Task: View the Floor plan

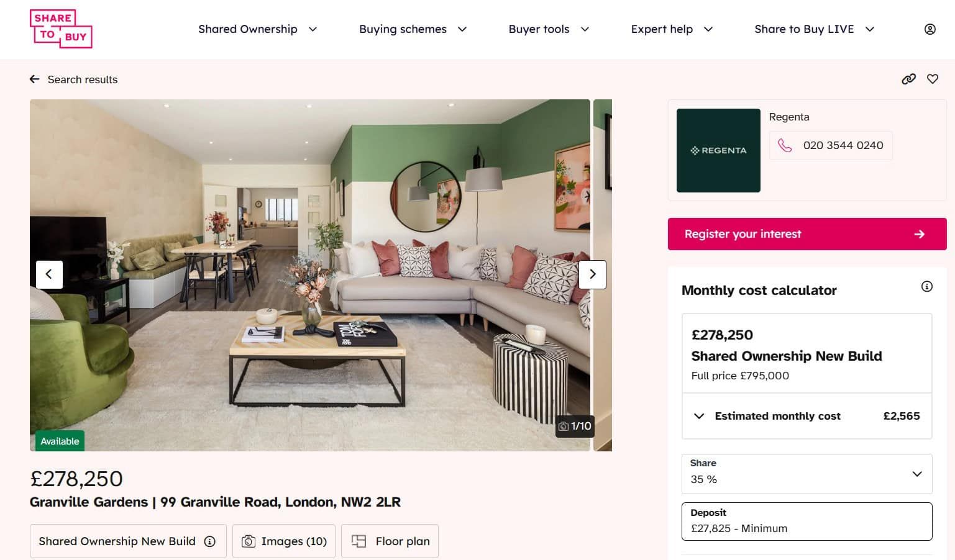Action: 390,541
